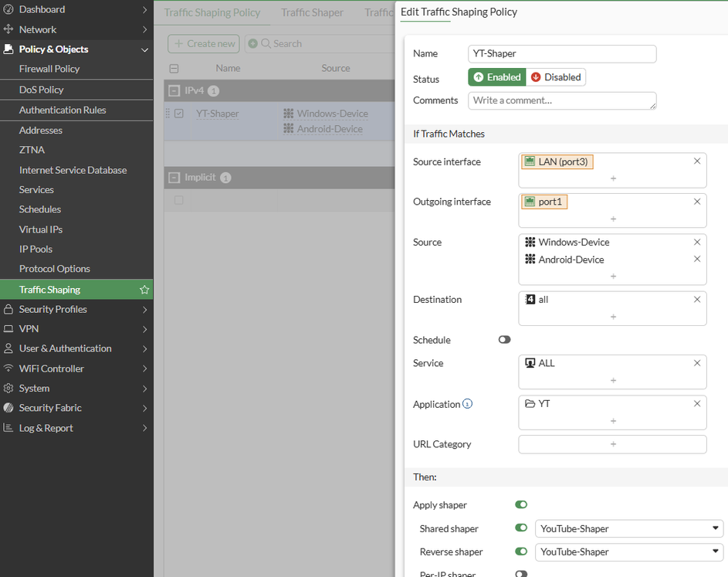This screenshot has height=577, width=728.
Task: Open the Shared shaper dropdown
Action: coord(628,529)
